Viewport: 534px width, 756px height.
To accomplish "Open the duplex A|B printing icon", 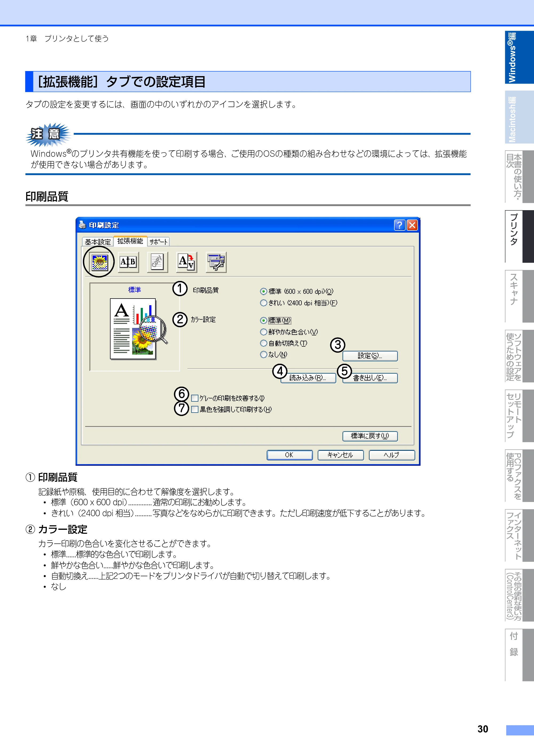I will pyautogui.click(x=128, y=262).
